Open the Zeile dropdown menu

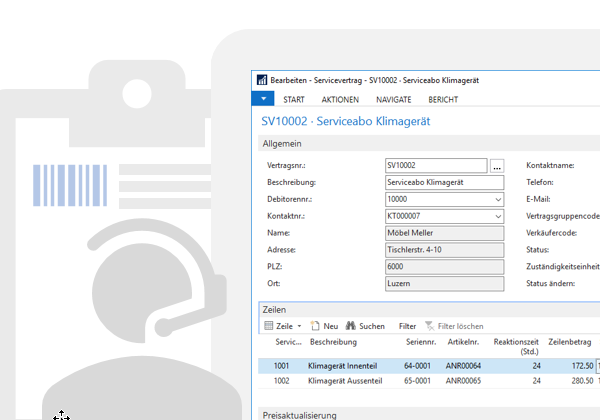(299, 326)
